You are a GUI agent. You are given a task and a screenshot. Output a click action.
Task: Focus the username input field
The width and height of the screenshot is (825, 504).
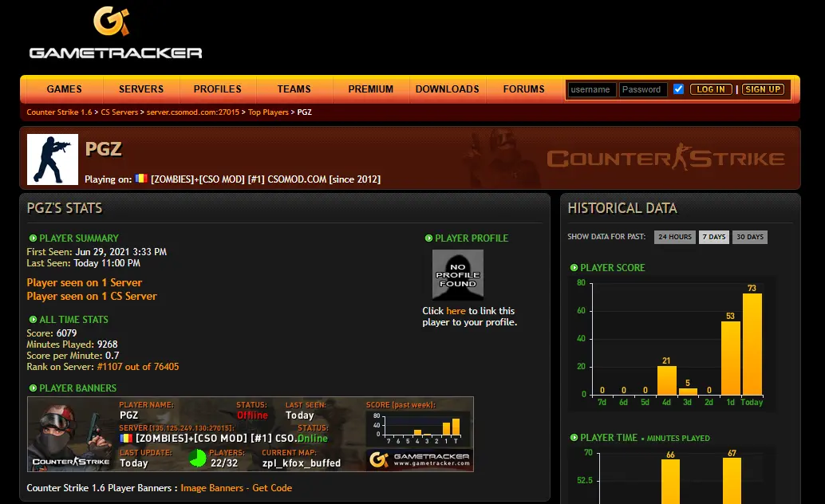(x=591, y=89)
